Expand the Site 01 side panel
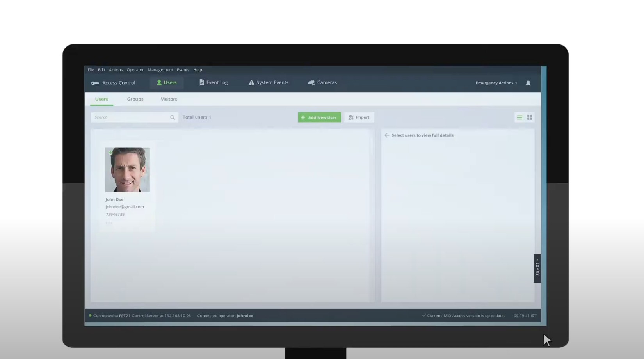Image resolution: width=644 pixels, height=359 pixels. tap(537, 268)
